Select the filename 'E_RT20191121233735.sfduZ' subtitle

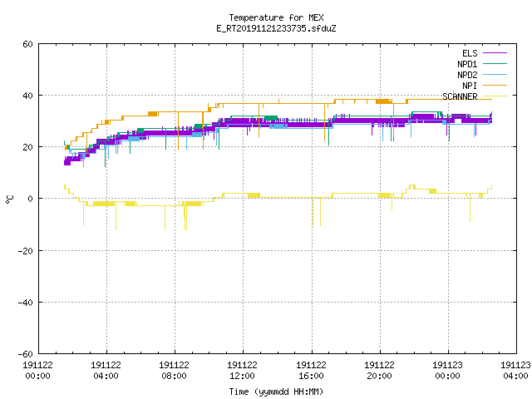pyautogui.click(x=276, y=28)
